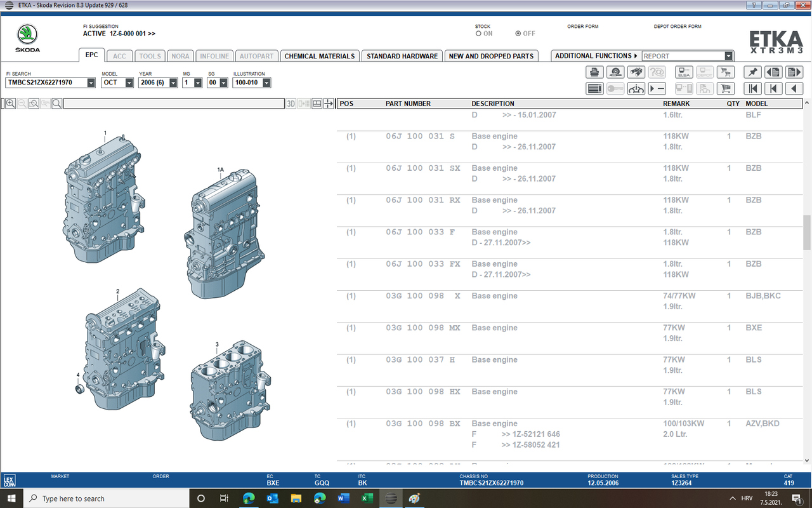Go to previous illustration page icon

click(x=773, y=72)
